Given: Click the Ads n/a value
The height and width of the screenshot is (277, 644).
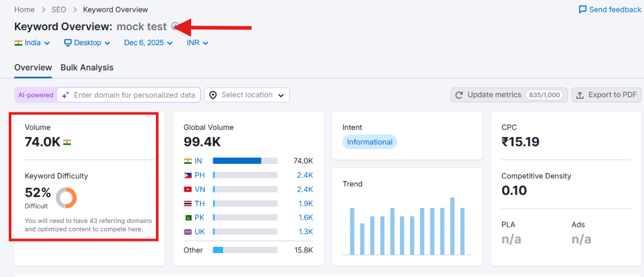Looking at the screenshot, I should click(x=582, y=239).
